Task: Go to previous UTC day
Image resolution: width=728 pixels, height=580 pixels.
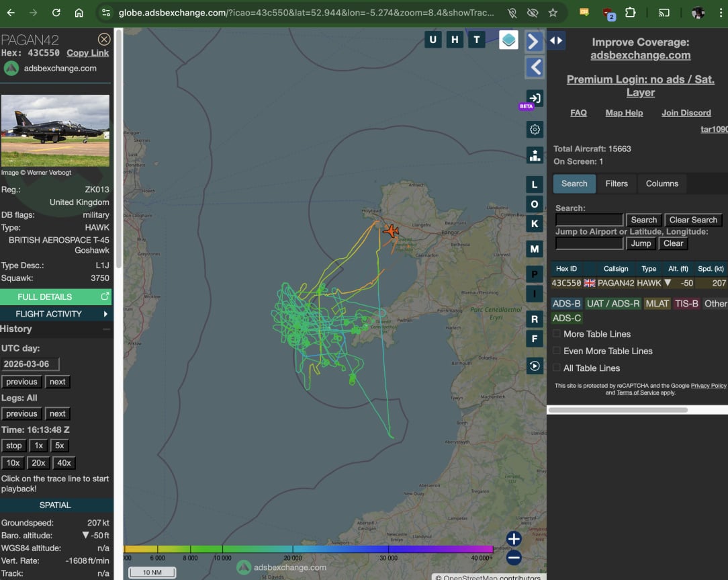Action: [21, 382]
